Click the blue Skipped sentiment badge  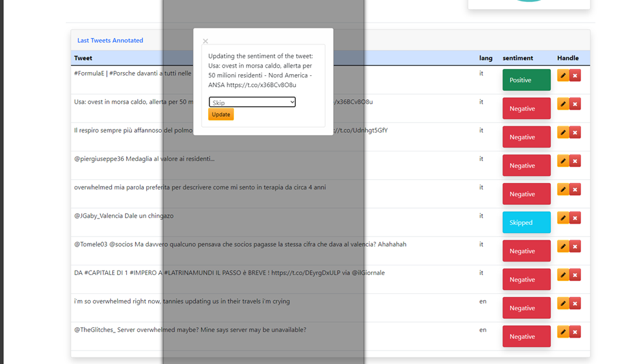coord(526,222)
